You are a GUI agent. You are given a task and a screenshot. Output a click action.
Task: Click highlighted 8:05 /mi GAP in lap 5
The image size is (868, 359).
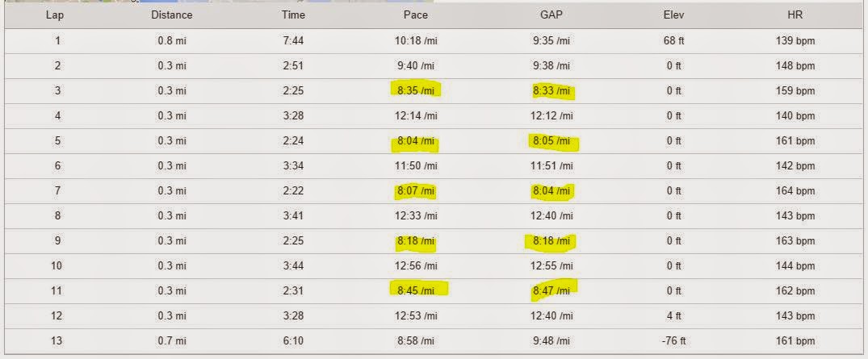tap(551, 141)
